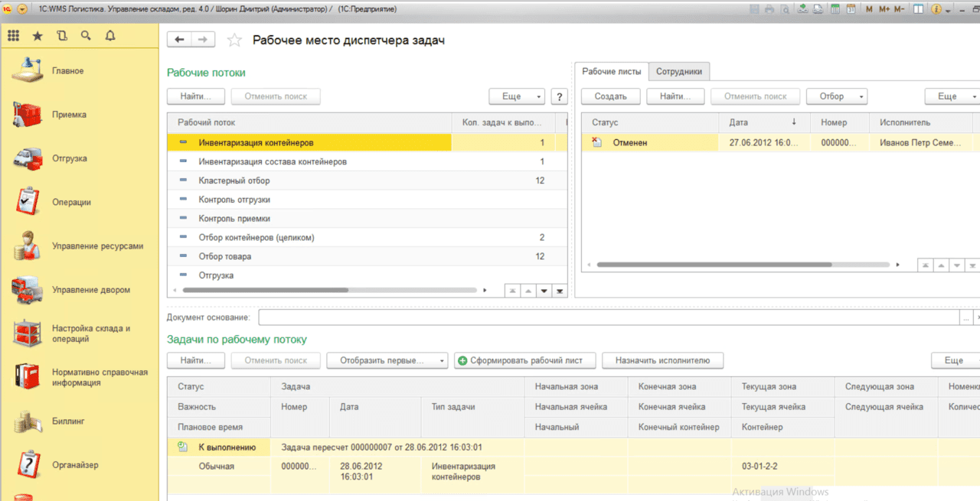980x501 pixels.
Task: Go forward with the right arrow
Action: pos(203,40)
